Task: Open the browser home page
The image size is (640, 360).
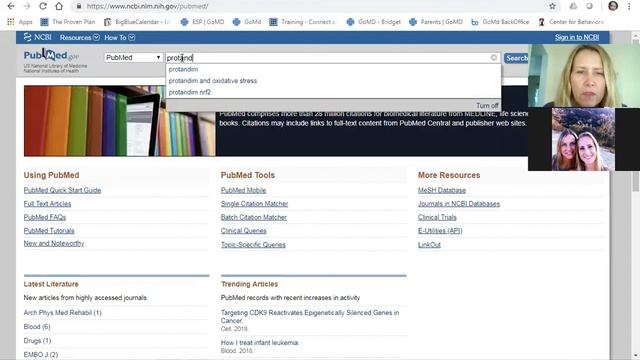Action: 59,6
